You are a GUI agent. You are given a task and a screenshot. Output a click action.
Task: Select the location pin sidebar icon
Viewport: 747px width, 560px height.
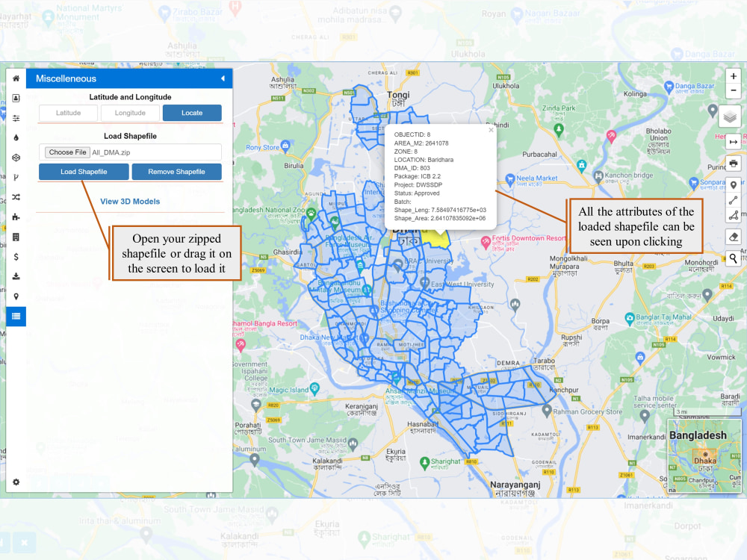pyautogui.click(x=16, y=296)
